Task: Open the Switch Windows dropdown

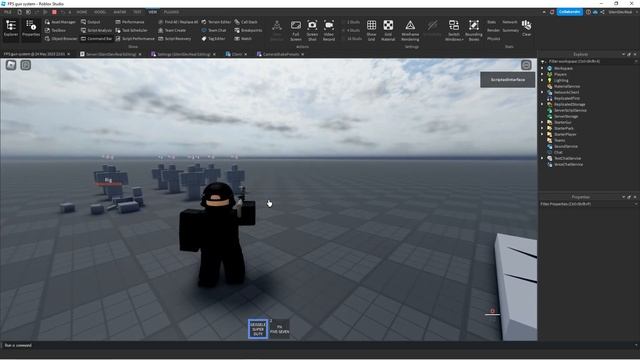Action: 454,30
